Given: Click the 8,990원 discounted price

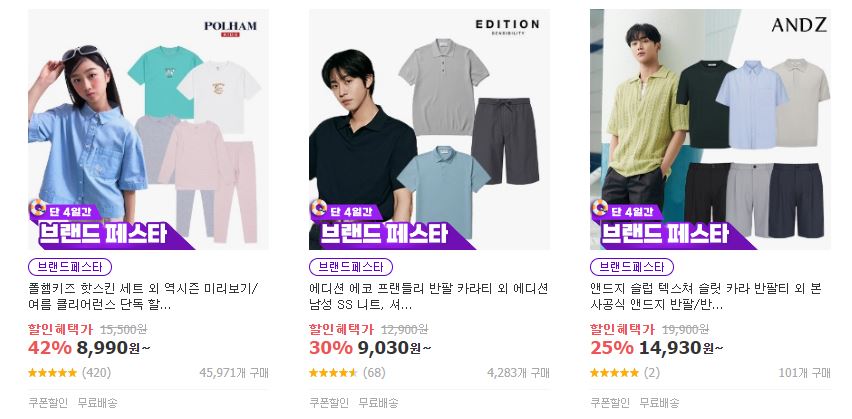Looking at the screenshot, I should [x=114, y=348].
